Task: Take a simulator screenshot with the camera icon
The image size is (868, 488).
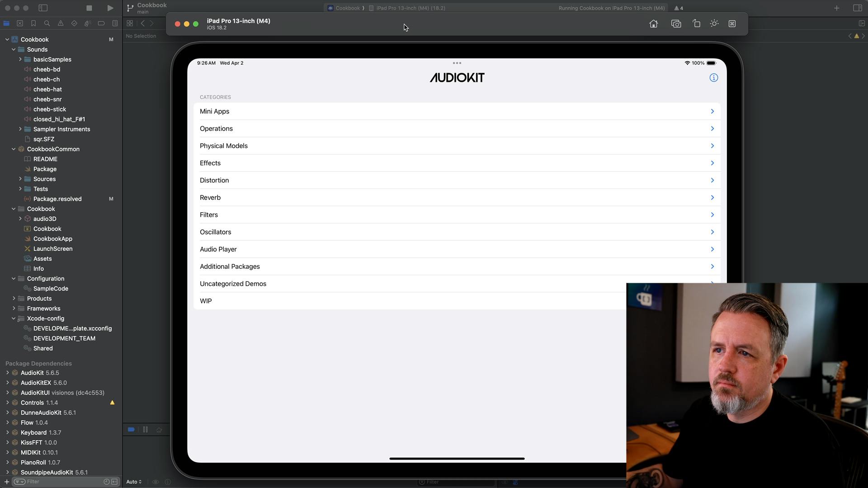Action: pos(676,24)
